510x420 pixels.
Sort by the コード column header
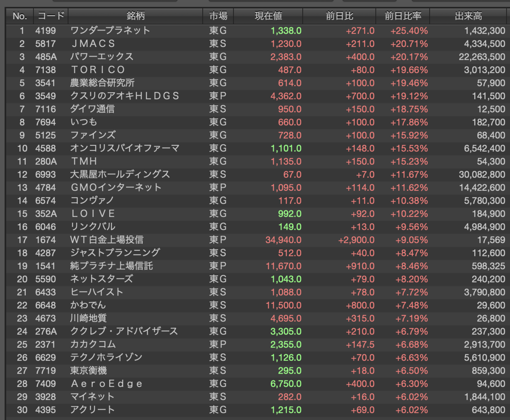click(51, 17)
